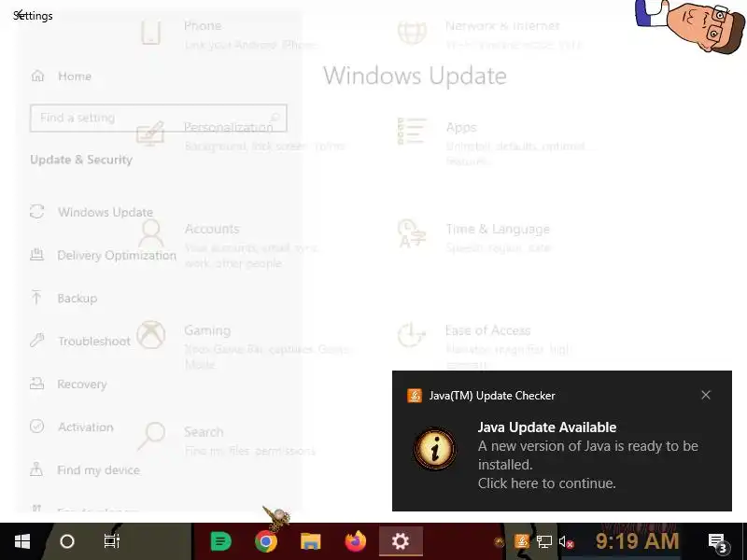Open network status from the system tray
This screenshot has width=747, height=560.
(543, 541)
